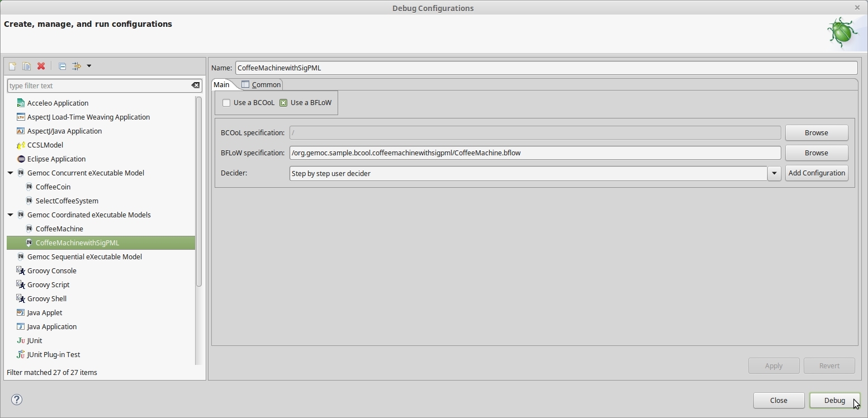Screen dimensions: 868x418
Task: Enable the Use a BCOoL checkbox
Action: pos(226,103)
